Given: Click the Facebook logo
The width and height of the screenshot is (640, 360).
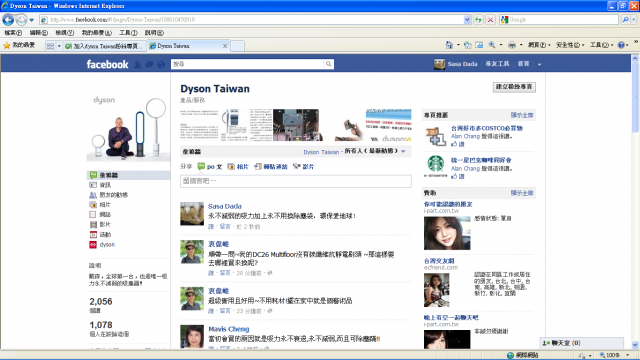Looking at the screenshot, I should pyautogui.click(x=107, y=64).
